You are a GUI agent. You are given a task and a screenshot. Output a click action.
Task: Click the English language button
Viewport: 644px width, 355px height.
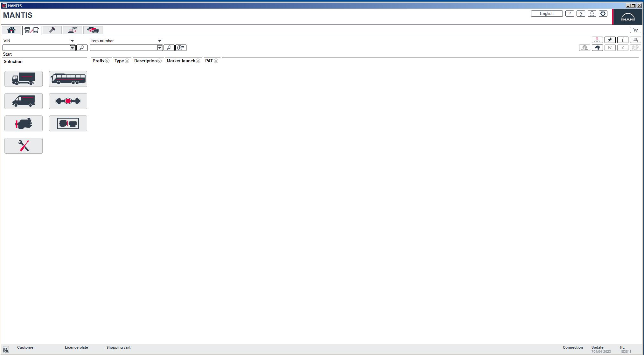547,13
